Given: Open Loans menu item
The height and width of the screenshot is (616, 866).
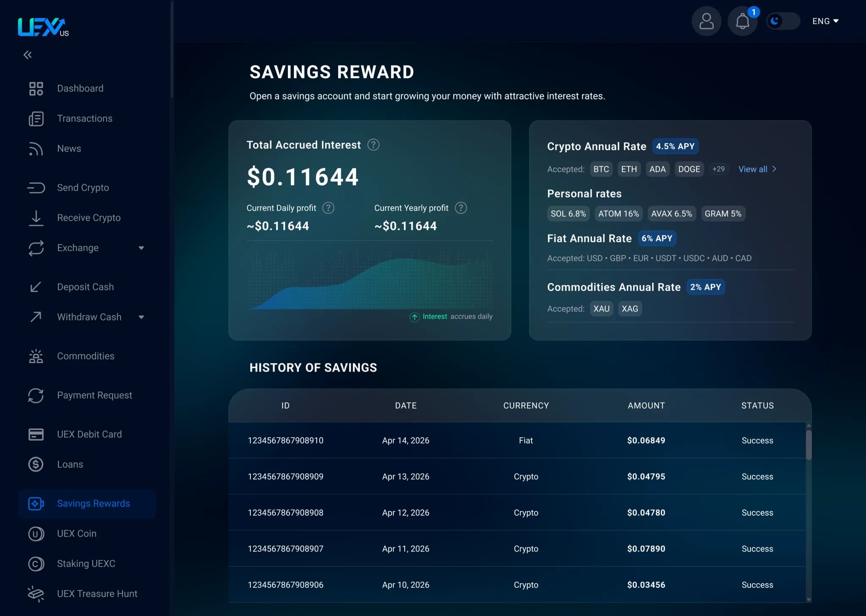Looking at the screenshot, I should (70, 464).
